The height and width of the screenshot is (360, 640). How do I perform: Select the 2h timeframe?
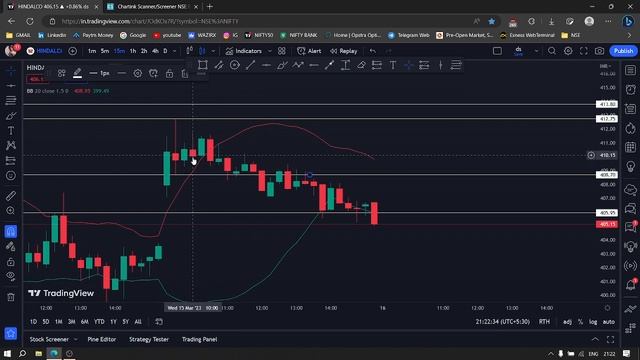144,51
